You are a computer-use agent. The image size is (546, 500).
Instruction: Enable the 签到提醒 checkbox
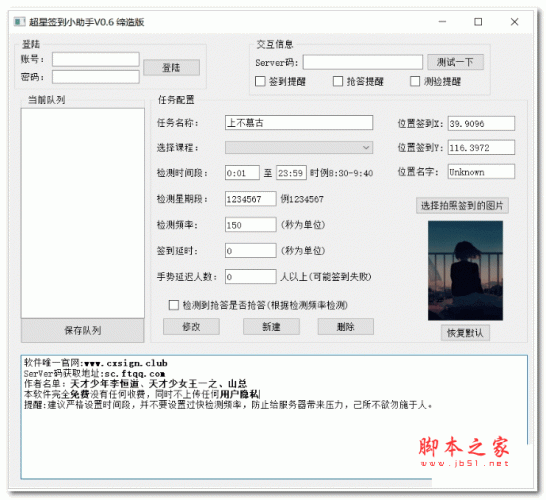[x=260, y=81]
